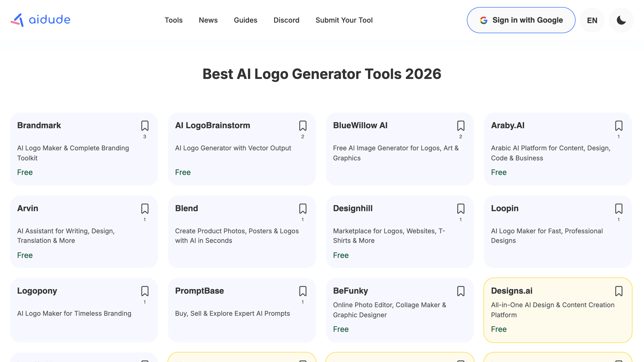Viewport: 644px width, 362px height.
Task: Click 'Free AI Image Generator for Logos' description
Action: (x=396, y=153)
